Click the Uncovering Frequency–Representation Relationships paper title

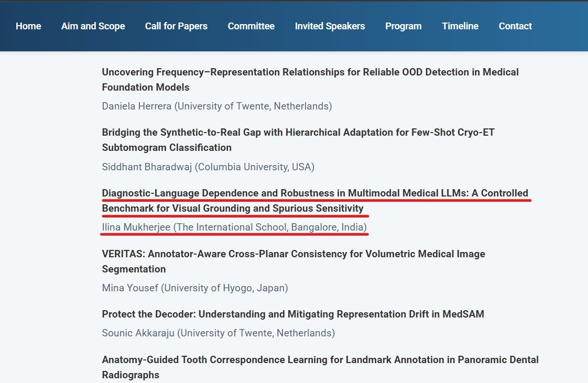pos(310,80)
